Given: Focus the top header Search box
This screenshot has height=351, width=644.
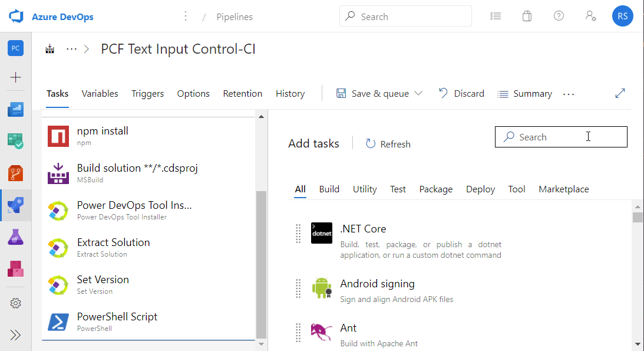Looking at the screenshot, I should (405, 17).
